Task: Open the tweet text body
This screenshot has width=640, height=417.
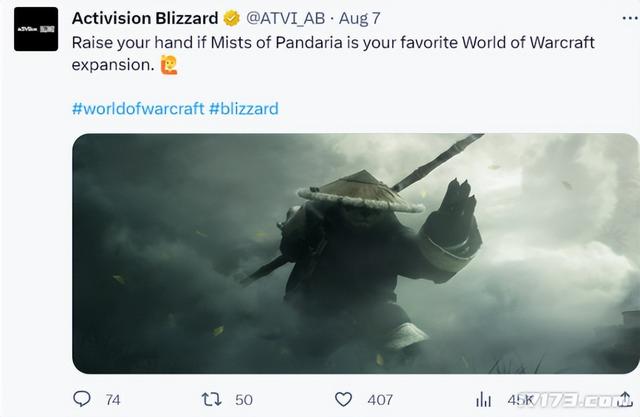Action: [x=333, y=53]
